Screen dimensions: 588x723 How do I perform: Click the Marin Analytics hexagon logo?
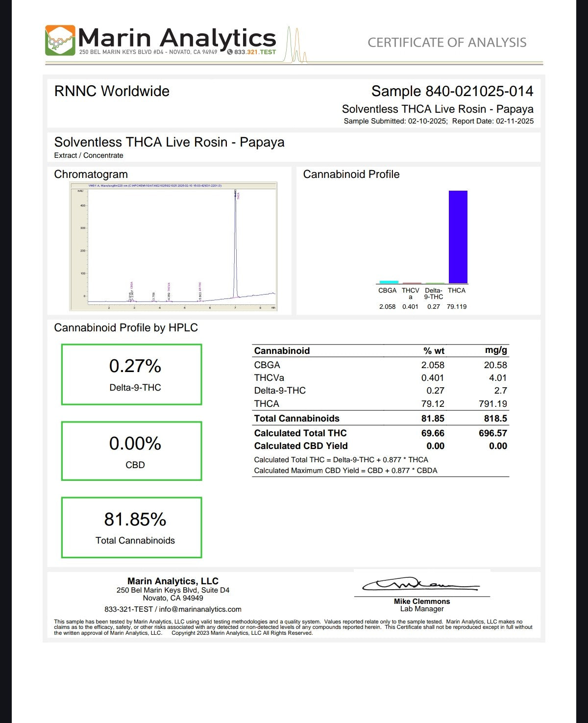60,40
